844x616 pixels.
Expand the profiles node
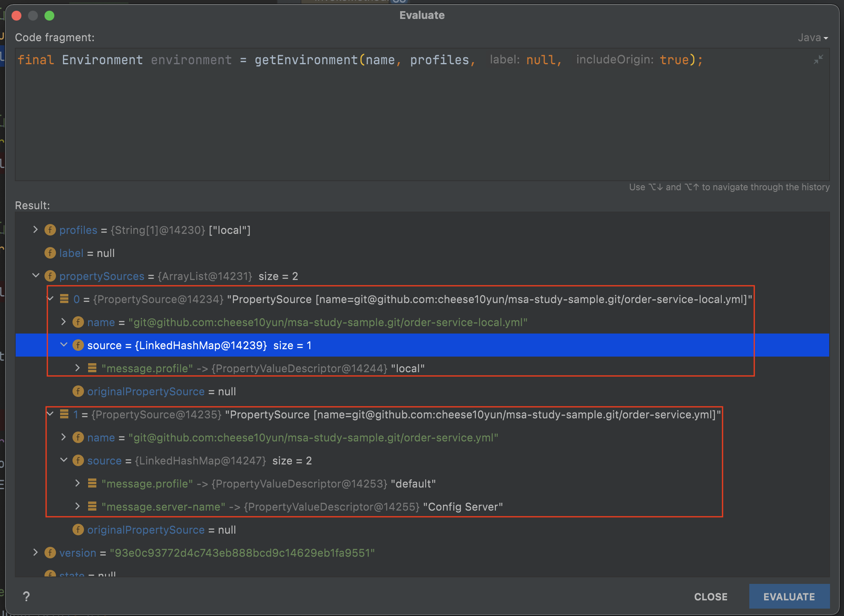[x=35, y=230]
